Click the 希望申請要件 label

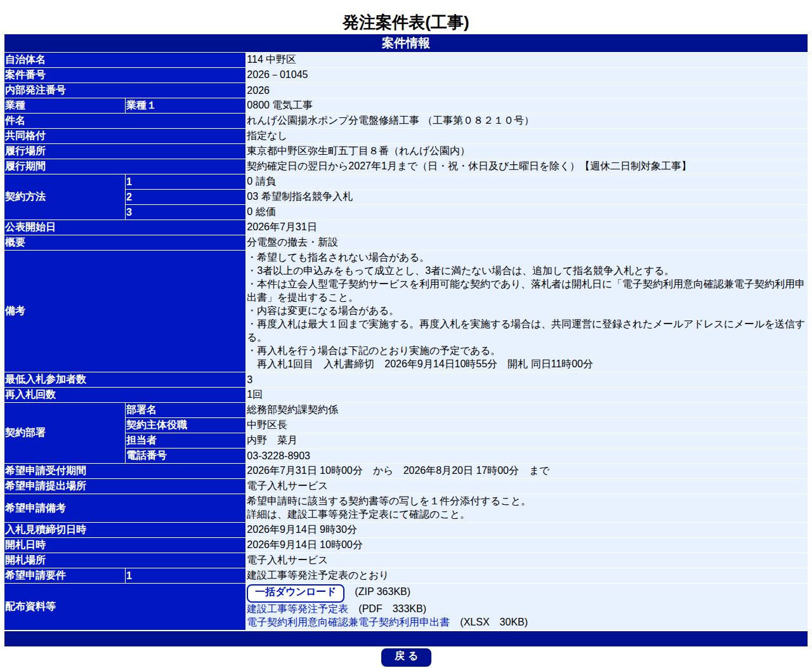(36, 575)
